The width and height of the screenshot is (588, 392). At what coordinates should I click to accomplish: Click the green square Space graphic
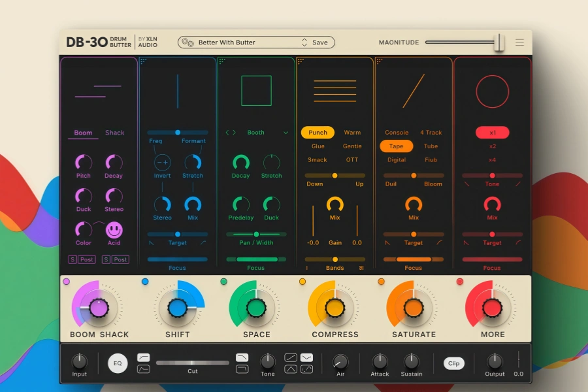(x=257, y=91)
